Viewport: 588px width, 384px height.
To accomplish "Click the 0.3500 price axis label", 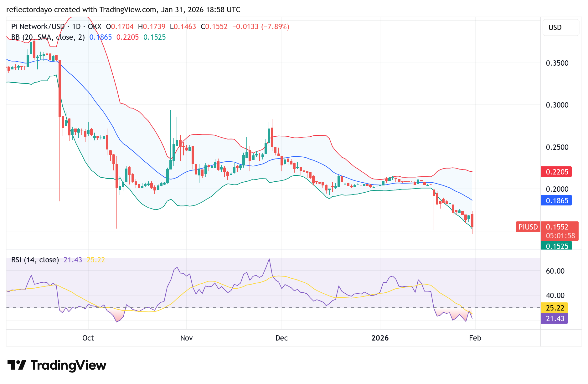I will 557,63.
